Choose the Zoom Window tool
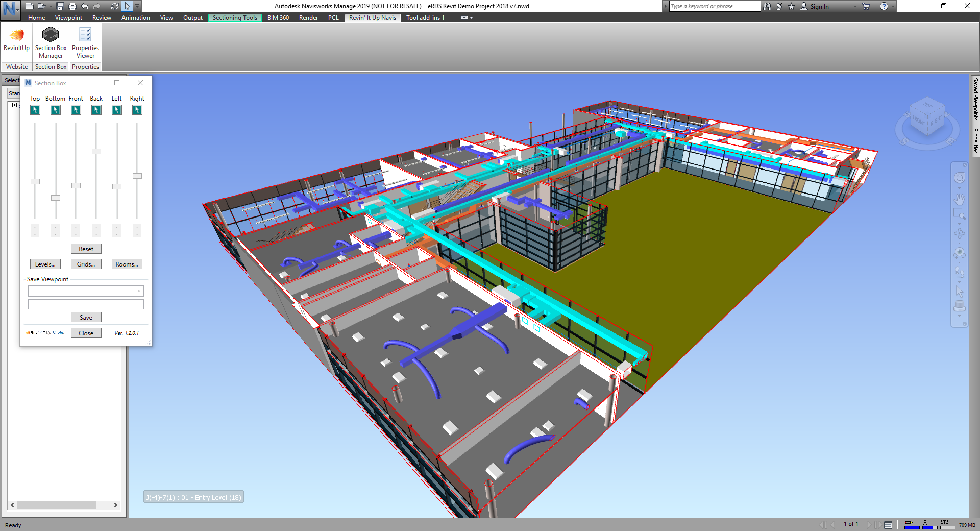Screen dimensions: 980x531 tap(960, 214)
